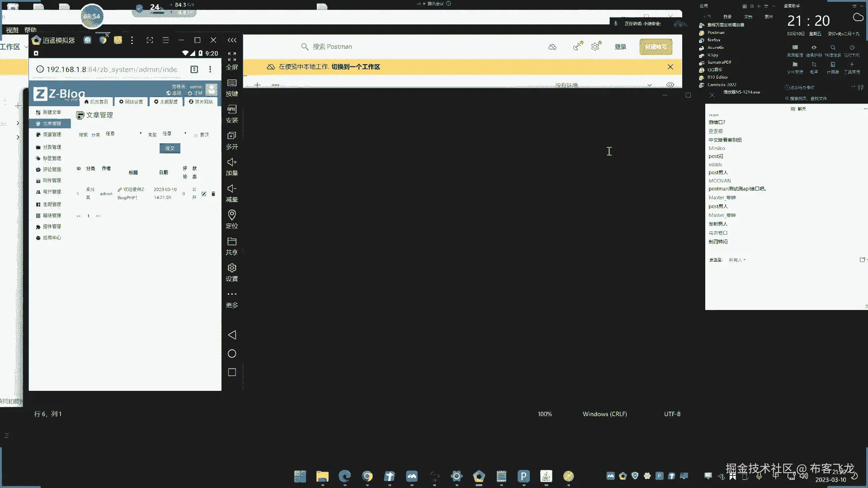This screenshot has height=488, width=868.
Task: Open the multi-instance (多开) tool
Action: click(x=232, y=136)
